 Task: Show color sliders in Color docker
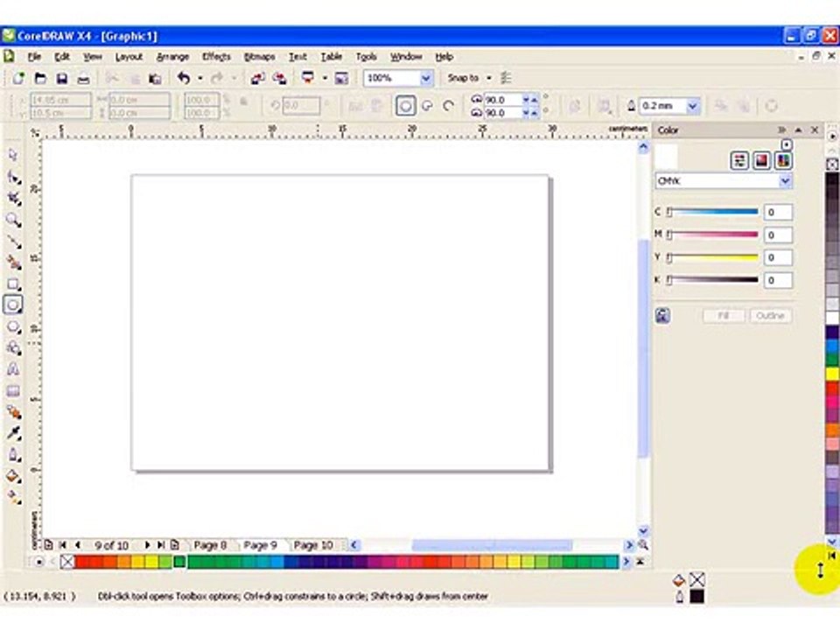click(x=740, y=161)
